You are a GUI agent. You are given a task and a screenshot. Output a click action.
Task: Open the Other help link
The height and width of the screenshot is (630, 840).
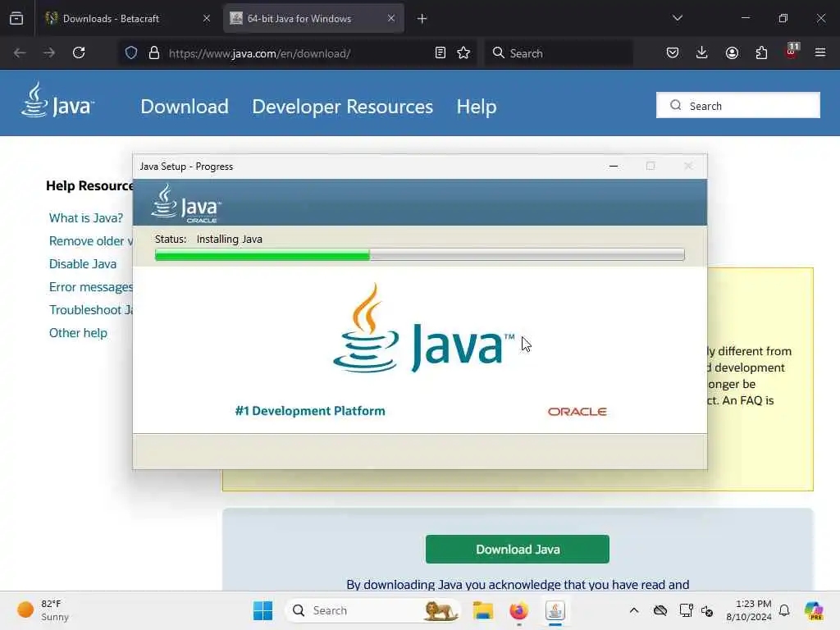pyautogui.click(x=78, y=333)
